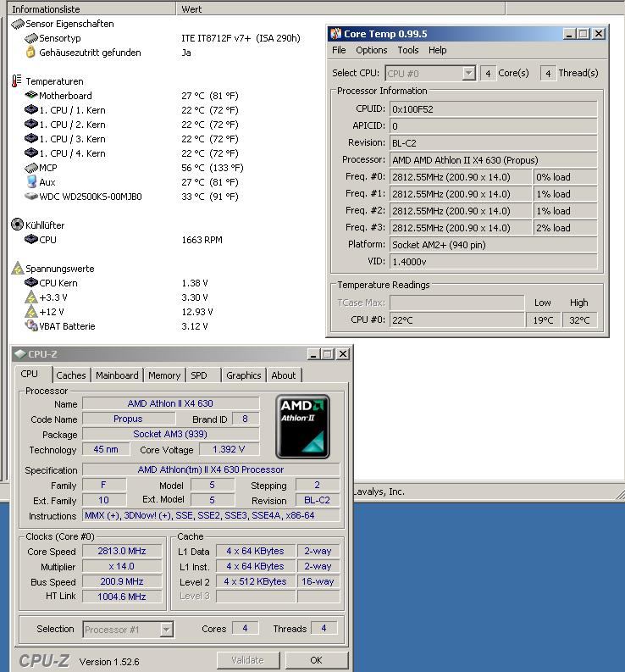The image size is (625, 672).
Task: Close the CPU-Z window
Action: pyautogui.click(x=343, y=354)
